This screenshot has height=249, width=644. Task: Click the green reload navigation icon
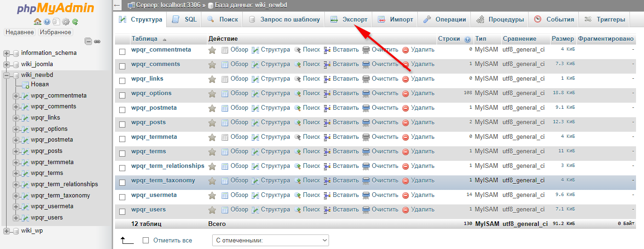[x=75, y=22]
